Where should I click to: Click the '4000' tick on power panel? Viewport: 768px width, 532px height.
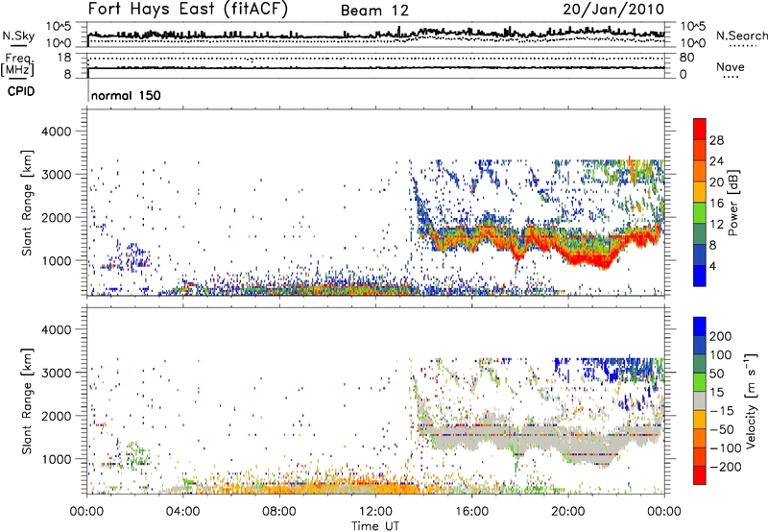56,132
